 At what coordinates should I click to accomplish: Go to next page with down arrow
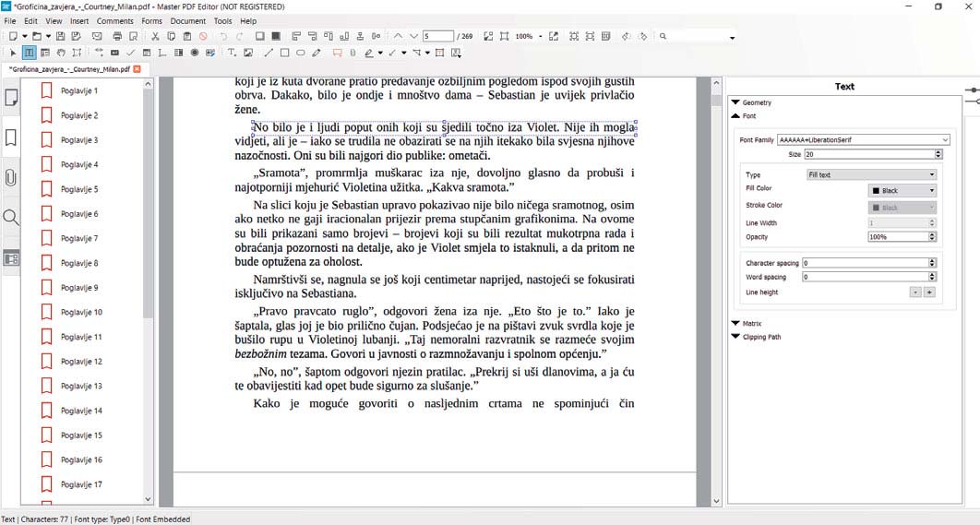coord(413,36)
